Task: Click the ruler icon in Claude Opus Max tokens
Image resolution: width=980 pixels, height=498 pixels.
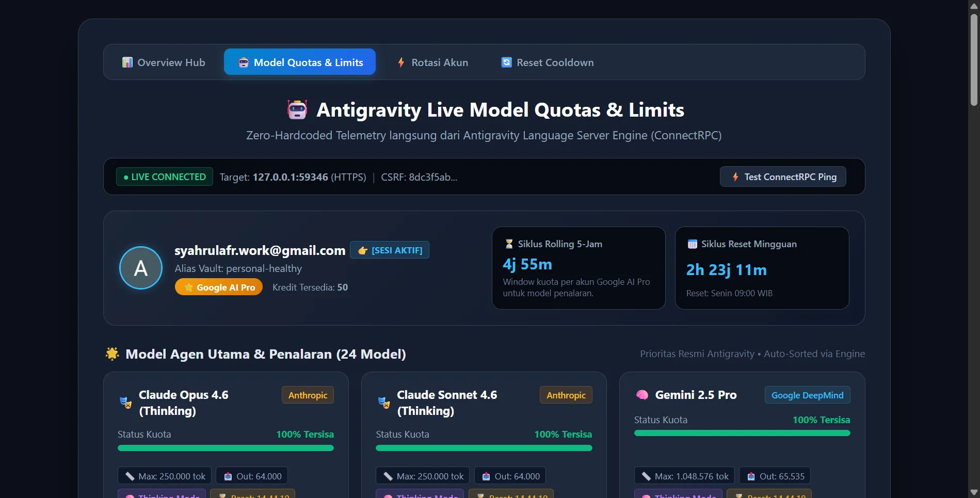Action: (130, 476)
